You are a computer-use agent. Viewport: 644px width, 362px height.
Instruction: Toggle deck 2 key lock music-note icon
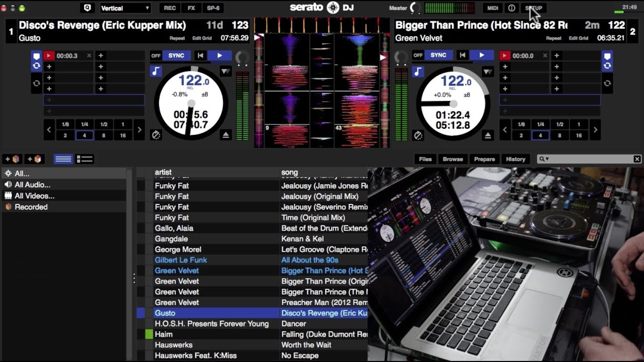(x=418, y=72)
